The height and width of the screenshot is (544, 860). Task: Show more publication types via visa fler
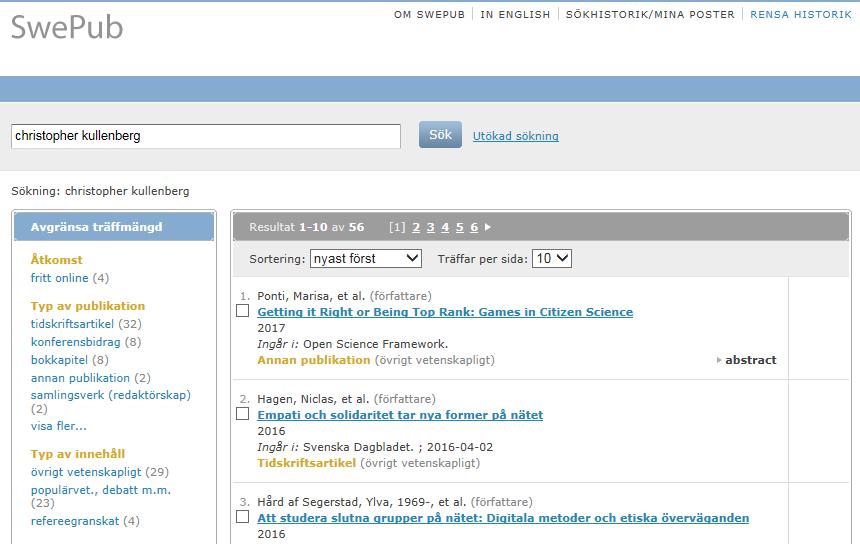pos(59,426)
